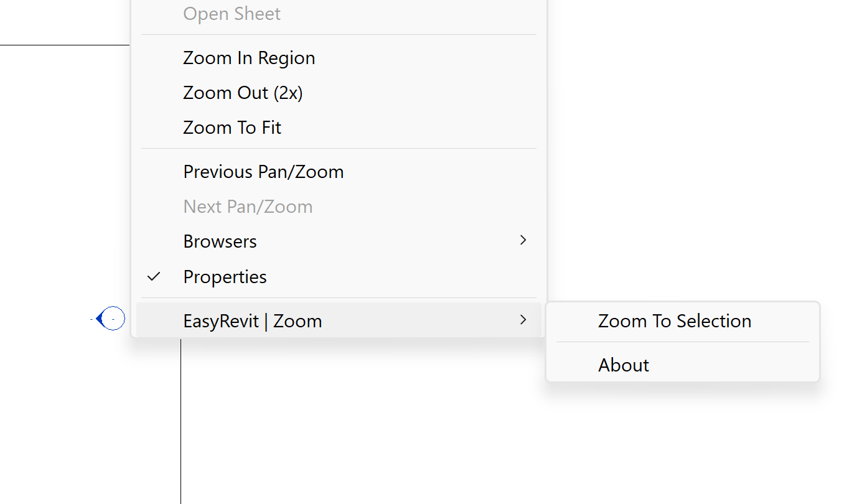Viewport: 862px width, 504px height.
Task: Toggle the Properties checkmark
Action: click(x=154, y=276)
